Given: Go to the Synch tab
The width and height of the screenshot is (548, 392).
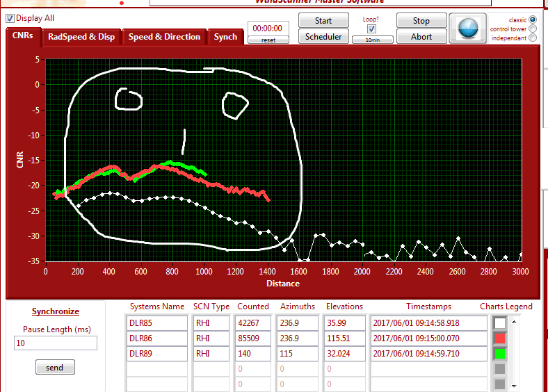Looking at the screenshot, I should click(x=225, y=37).
